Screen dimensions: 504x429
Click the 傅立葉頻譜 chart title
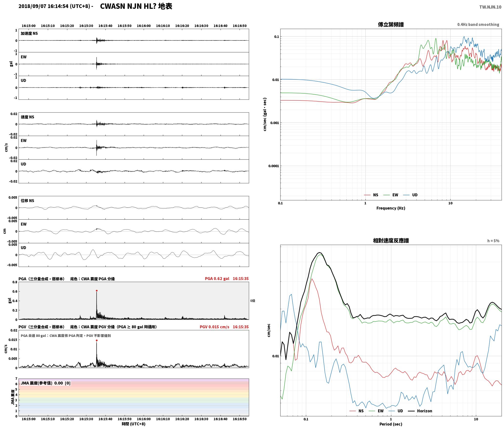coord(391,24)
